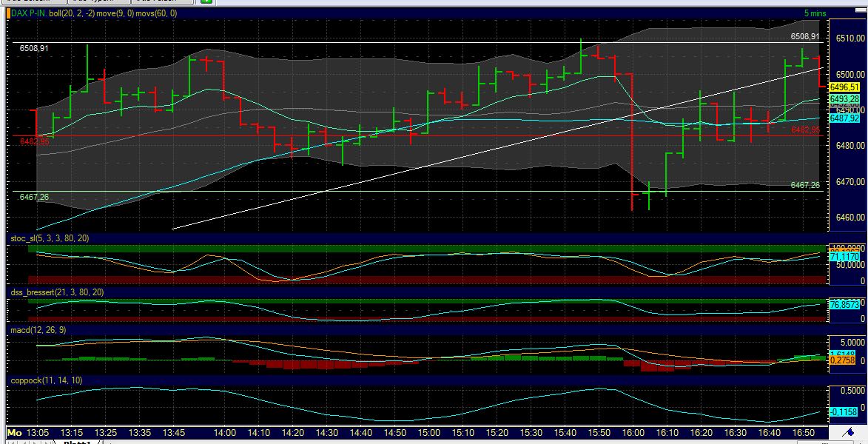
Task: Click the 5 mins timeframe label
Action: pyautogui.click(x=815, y=13)
